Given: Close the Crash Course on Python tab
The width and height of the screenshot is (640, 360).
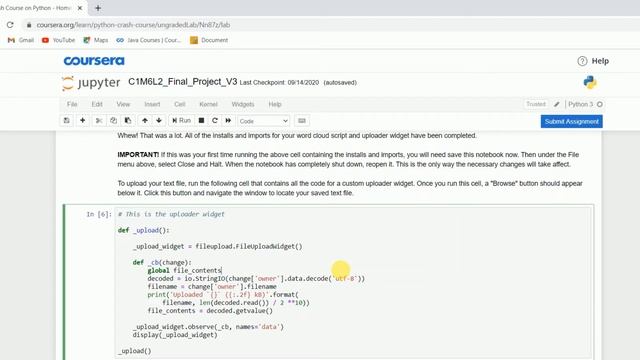Looking at the screenshot, I should coord(80,8).
